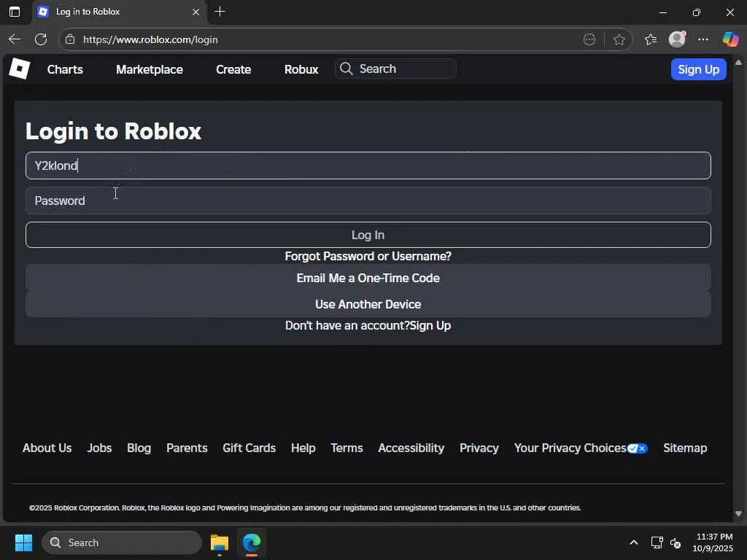Go back to previous page
This screenshot has height=560, width=747.
(15, 39)
